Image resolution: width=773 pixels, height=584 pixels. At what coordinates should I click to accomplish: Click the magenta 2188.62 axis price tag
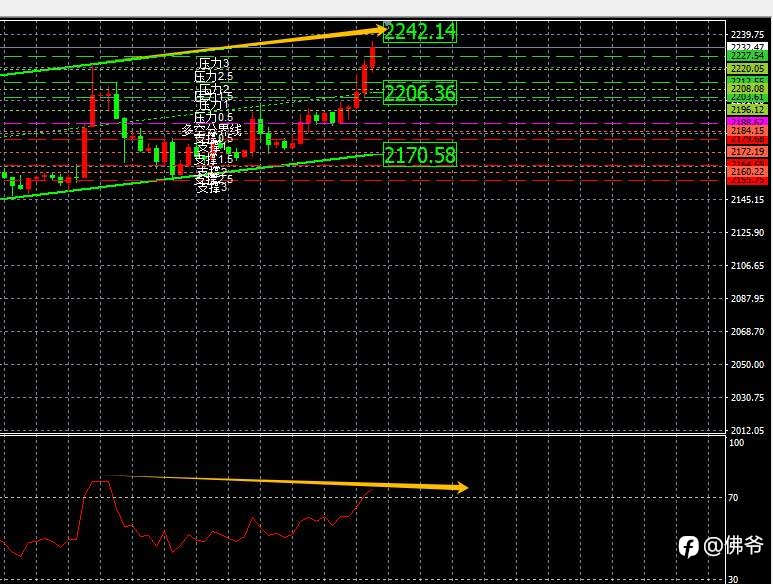(747, 121)
